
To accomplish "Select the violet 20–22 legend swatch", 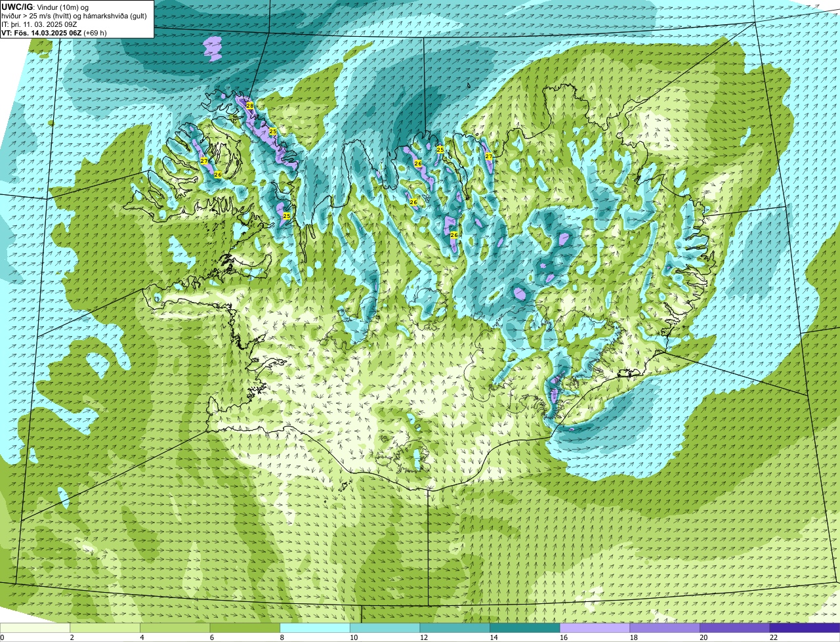I will tap(735, 628).
